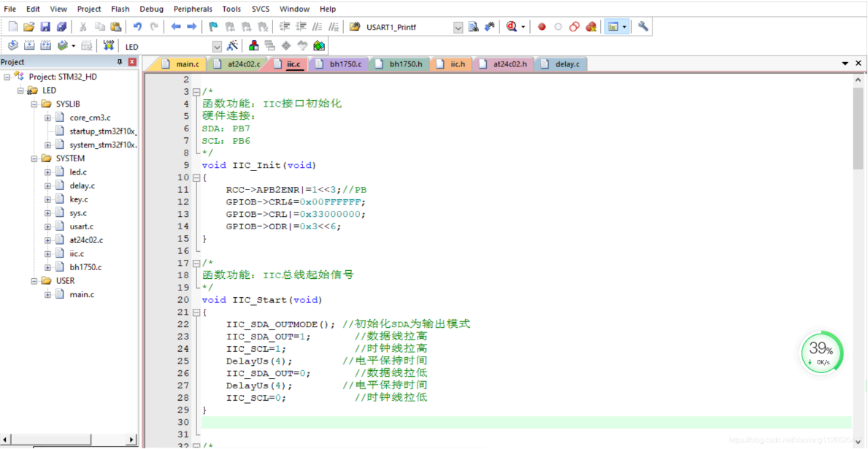This screenshot has height=449, width=868.
Task: Comment out selection icon
Action: pos(318,26)
